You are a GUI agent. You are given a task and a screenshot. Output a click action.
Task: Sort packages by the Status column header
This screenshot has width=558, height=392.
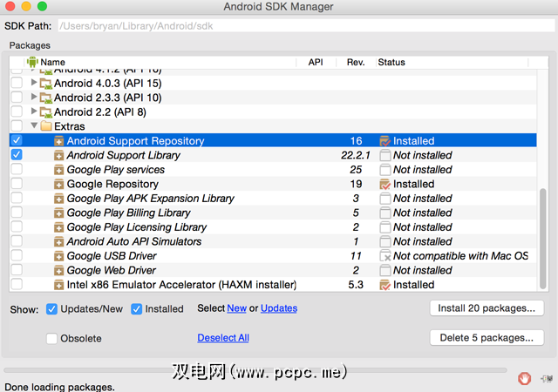[x=391, y=62]
